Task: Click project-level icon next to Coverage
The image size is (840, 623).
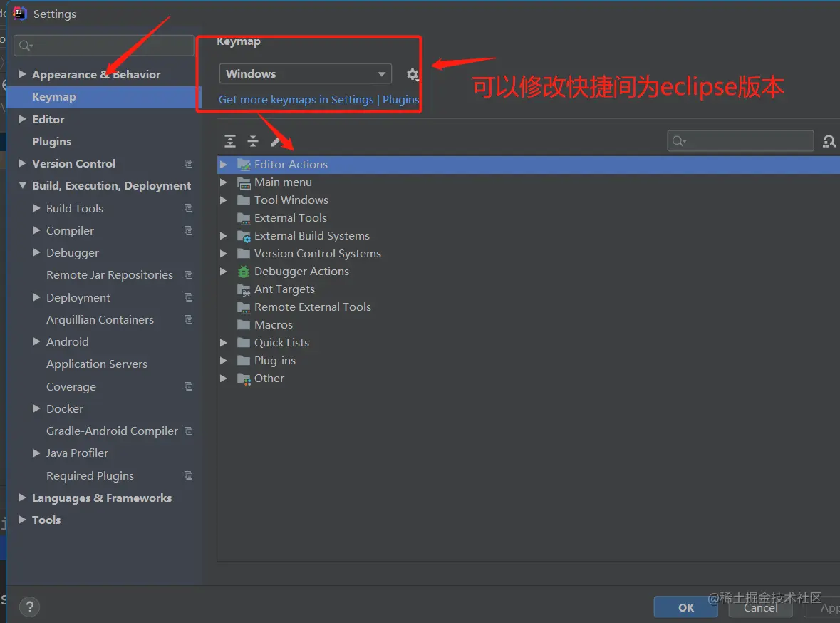Action: pyautogui.click(x=188, y=386)
